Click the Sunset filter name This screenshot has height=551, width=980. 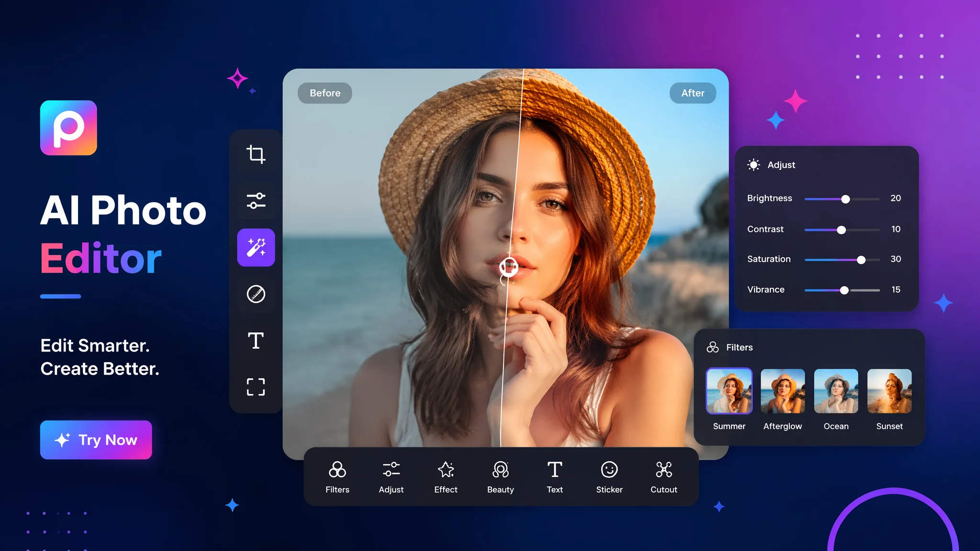click(890, 426)
